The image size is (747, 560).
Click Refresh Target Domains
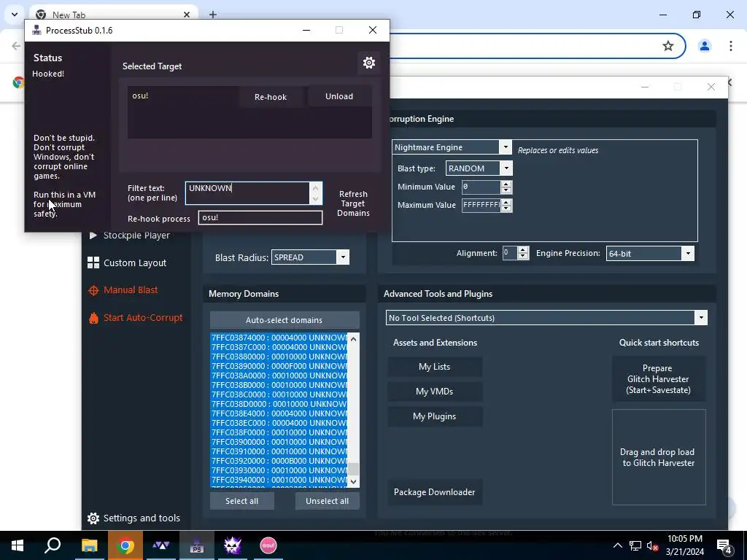[353, 204]
